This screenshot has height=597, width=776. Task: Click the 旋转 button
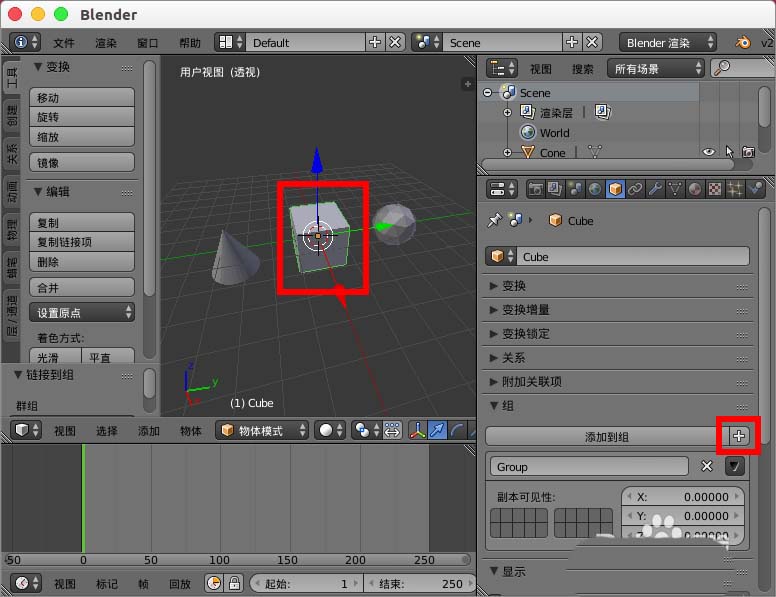click(82, 117)
